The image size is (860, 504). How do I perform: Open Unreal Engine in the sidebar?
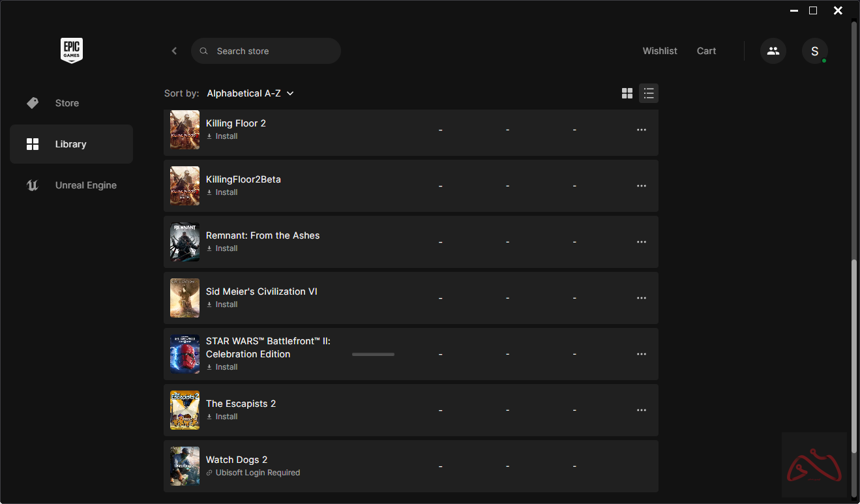click(85, 185)
